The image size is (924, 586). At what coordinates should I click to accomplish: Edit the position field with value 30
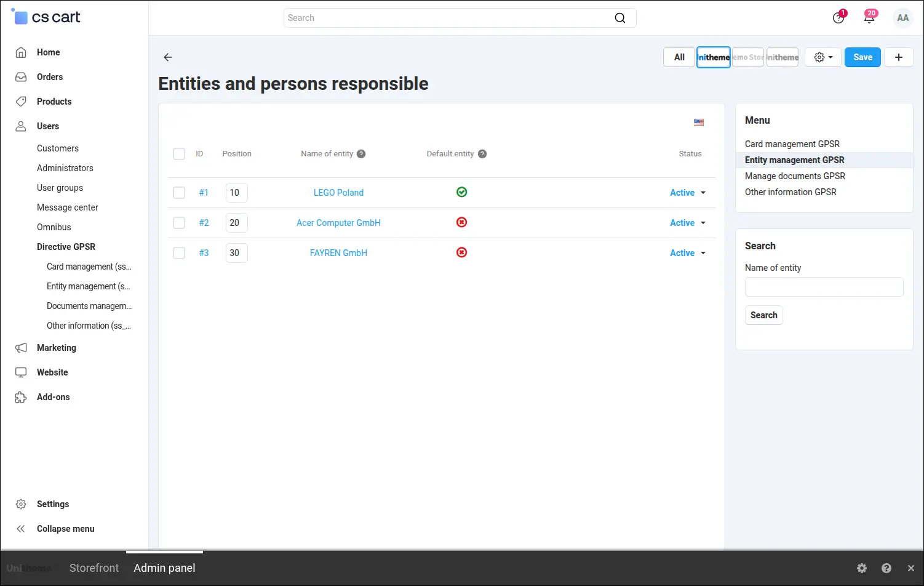click(x=237, y=253)
